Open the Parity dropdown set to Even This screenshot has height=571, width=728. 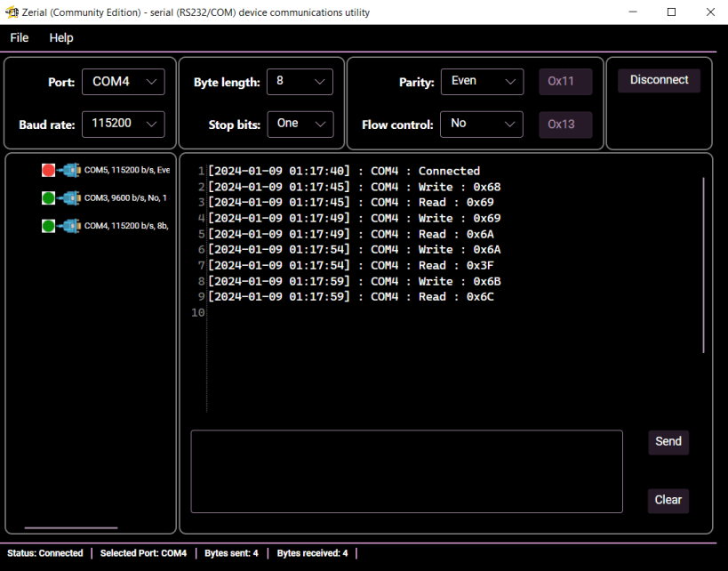pyautogui.click(x=483, y=82)
